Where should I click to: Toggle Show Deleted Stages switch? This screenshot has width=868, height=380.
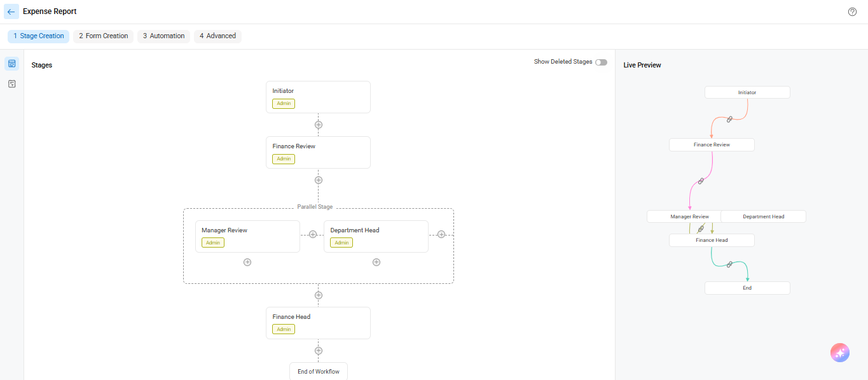coord(601,62)
